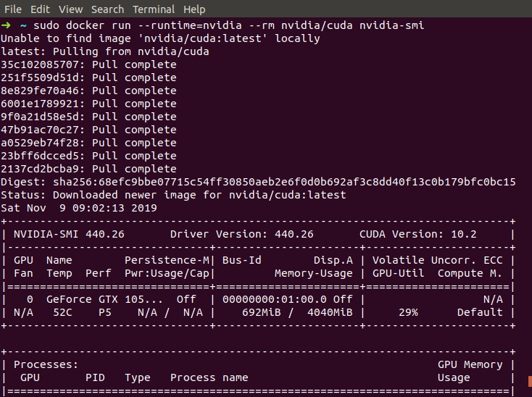532x397 pixels.
Task: Click the Driver Version 440.26 text
Action: click(x=242, y=234)
